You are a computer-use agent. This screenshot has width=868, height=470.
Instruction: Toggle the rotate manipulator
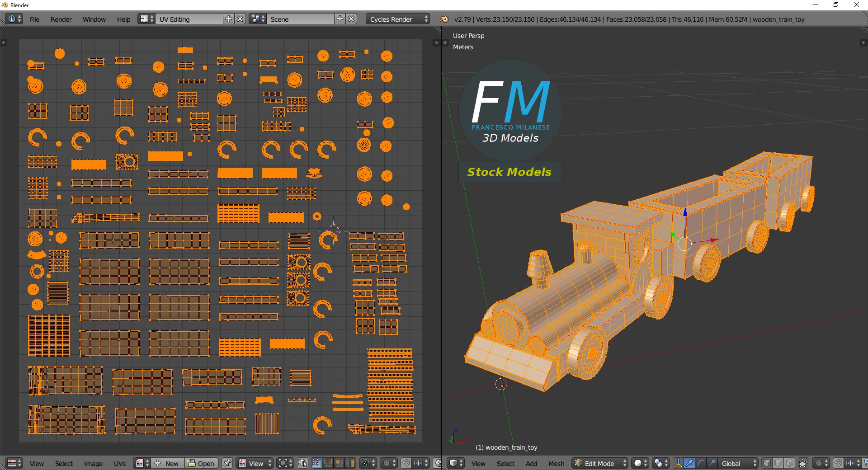click(701, 463)
